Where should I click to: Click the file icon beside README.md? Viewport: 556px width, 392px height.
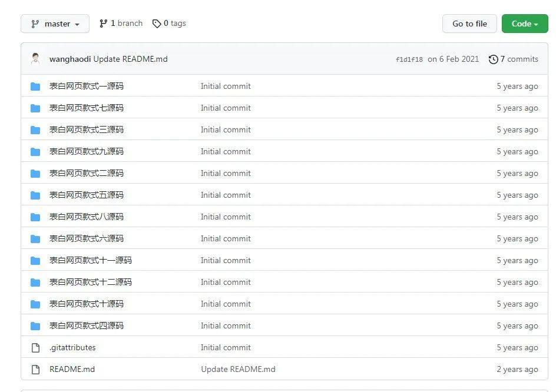tap(35, 370)
